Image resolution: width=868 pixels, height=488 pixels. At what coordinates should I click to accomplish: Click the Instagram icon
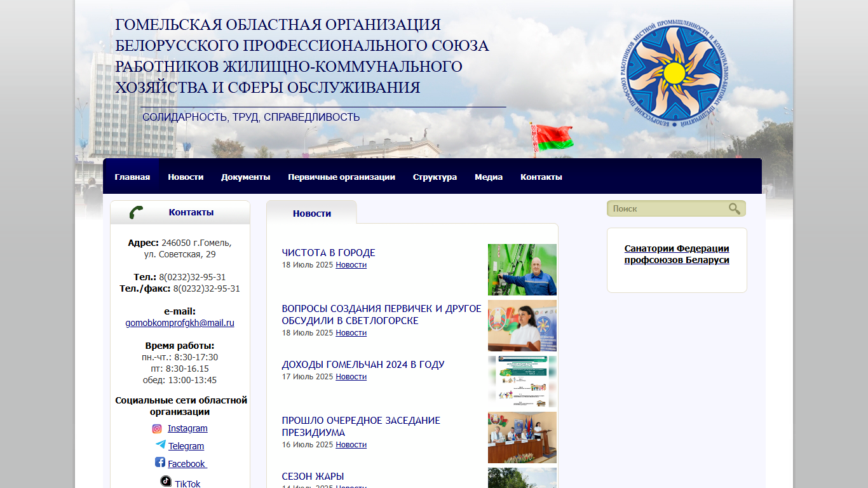157,429
